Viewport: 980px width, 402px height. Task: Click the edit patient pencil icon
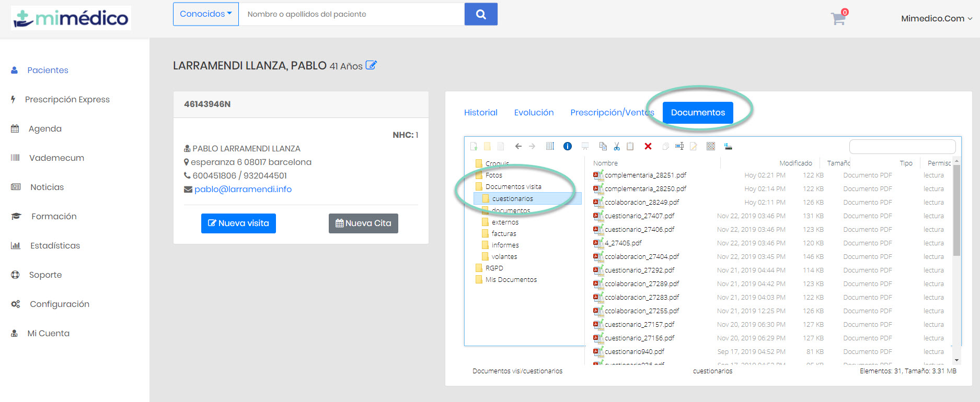tap(371, 65)
